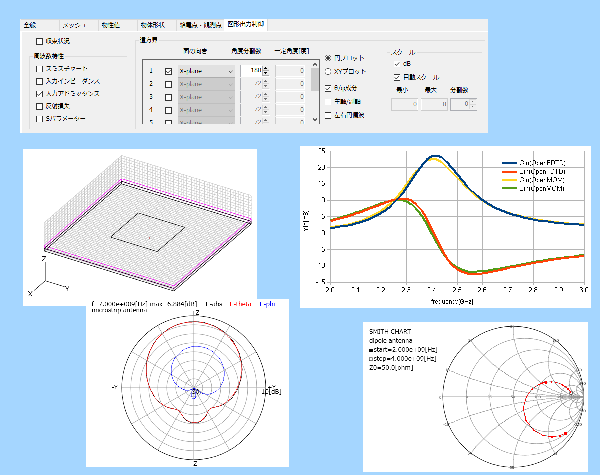Open the 給電点・観測点 tab
Screen dimensions: 600x475
(x=200, y=25)
